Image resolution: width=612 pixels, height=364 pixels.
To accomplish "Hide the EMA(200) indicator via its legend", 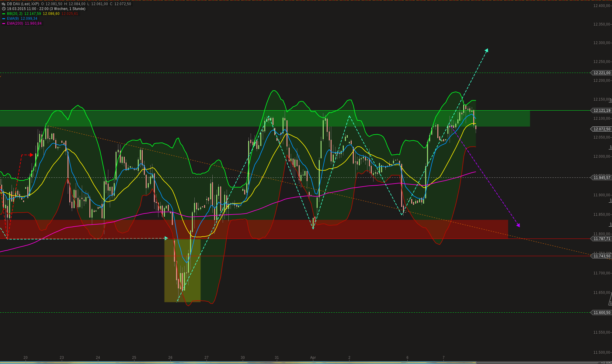I will 14,24.
